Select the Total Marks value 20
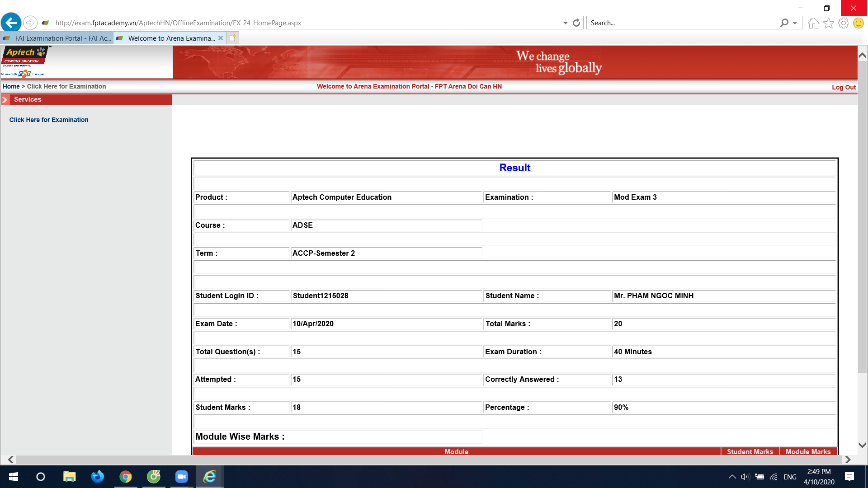This screenshot has width=868, height=488. pyautogui.click(x=618, y=324)
